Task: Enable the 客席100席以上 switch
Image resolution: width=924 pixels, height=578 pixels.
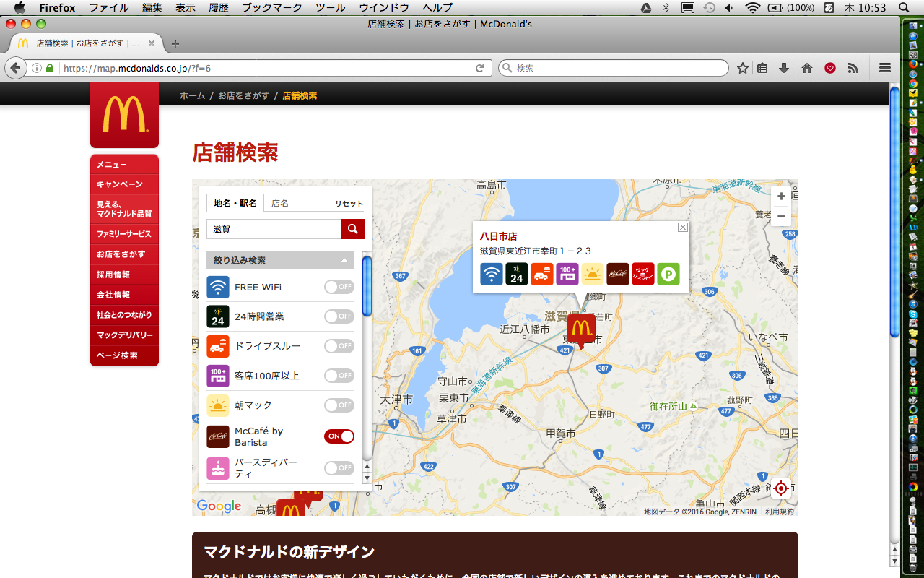Action: 339,376
